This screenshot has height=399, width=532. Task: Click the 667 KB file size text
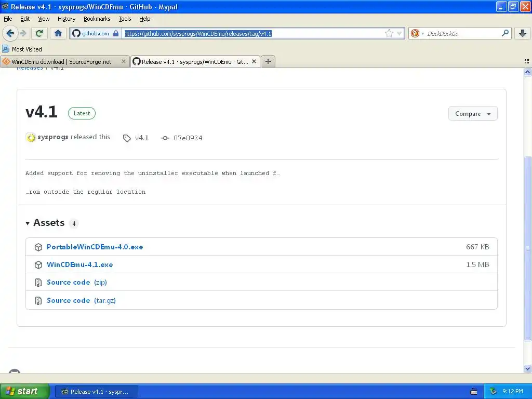point(477,247)
